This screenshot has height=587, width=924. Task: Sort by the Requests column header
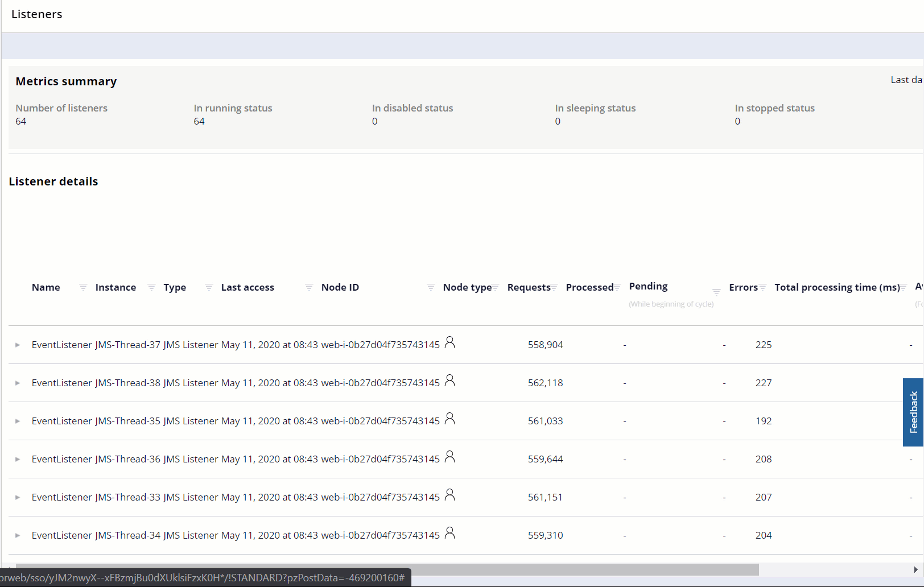click(529, 287)
